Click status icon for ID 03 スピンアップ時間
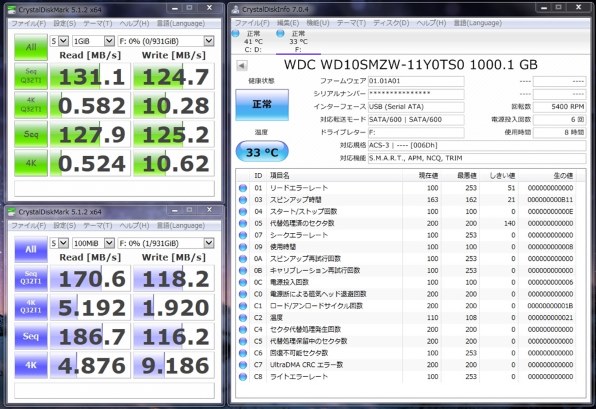The height and width of the screenshot is (409, 596). (243, 200)
